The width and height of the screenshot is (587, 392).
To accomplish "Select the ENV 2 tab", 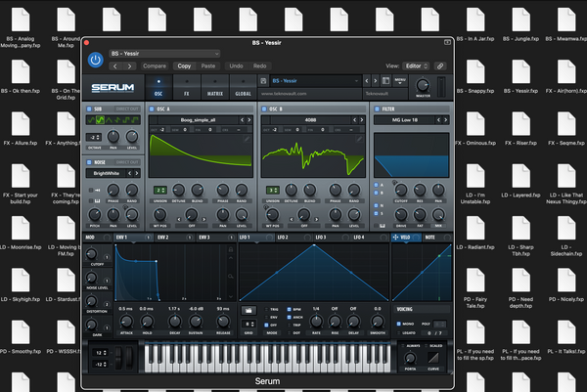I will 174,238.
